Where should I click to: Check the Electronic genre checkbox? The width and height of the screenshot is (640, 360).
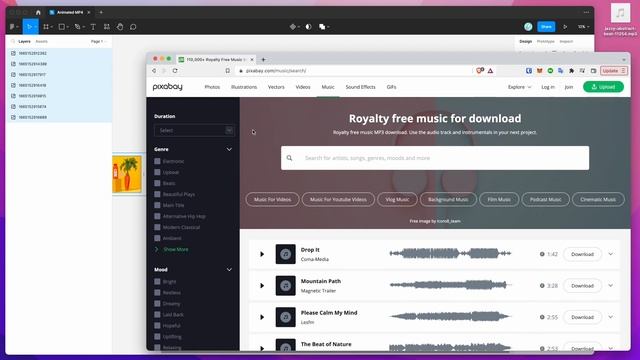point(157,161)
